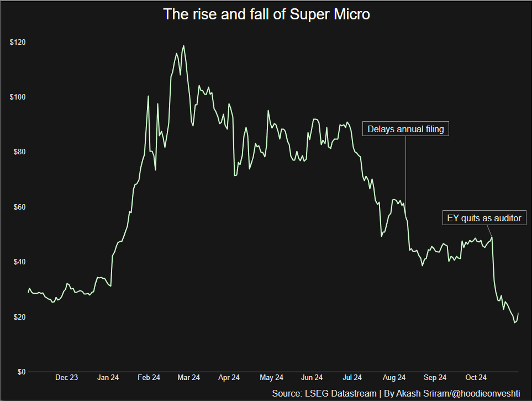532x401 pixels.
Task: Select the $100 y-axis label
Action: (x=18, y=97)
